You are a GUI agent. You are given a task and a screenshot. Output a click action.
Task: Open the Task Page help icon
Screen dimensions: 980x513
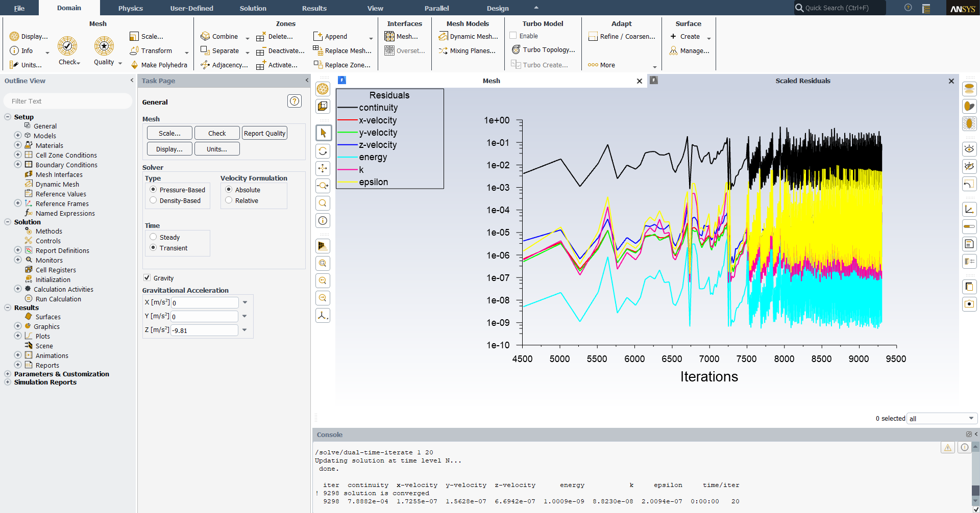coord(294,101)
